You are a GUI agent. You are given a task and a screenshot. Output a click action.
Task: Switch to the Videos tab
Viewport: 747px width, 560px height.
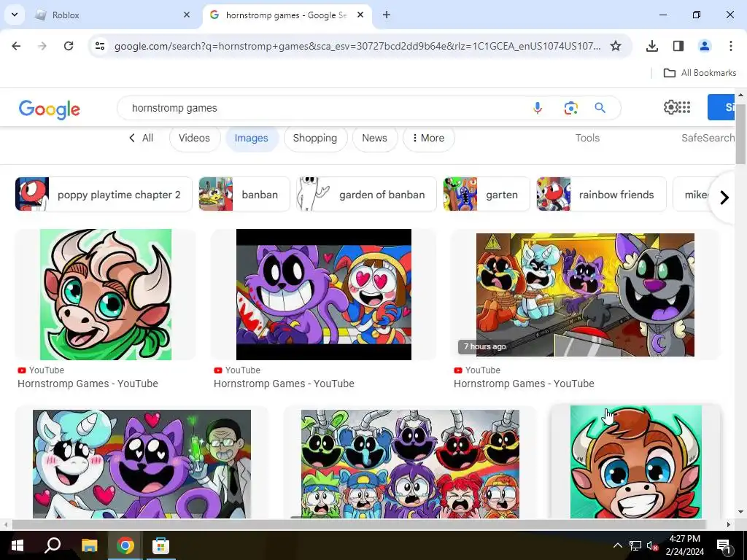pyautogui.click(x=194, y=138)
